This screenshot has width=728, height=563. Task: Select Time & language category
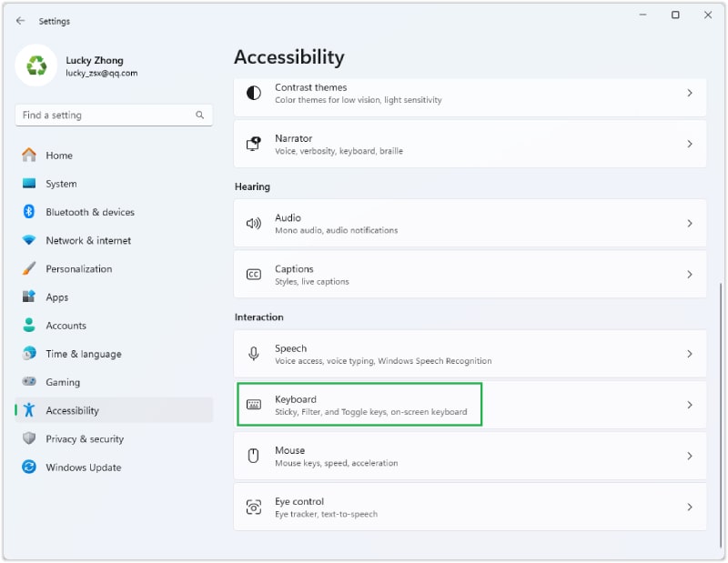click(115, 353)
